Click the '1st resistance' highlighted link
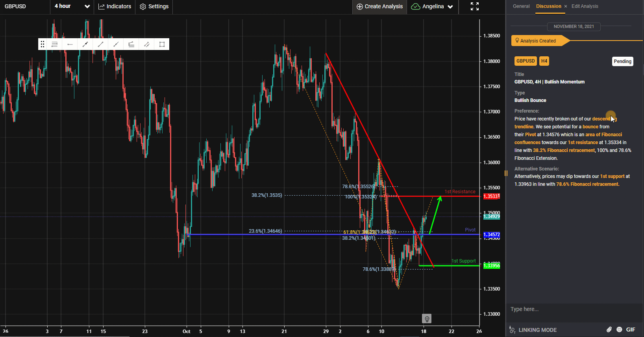This screenshot has height=337, width=644. coord(583,143)
